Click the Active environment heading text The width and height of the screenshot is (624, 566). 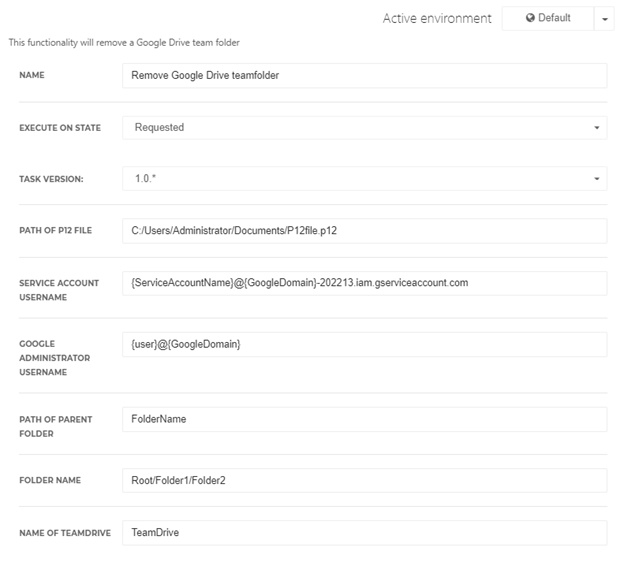click(x=437, y=18)
